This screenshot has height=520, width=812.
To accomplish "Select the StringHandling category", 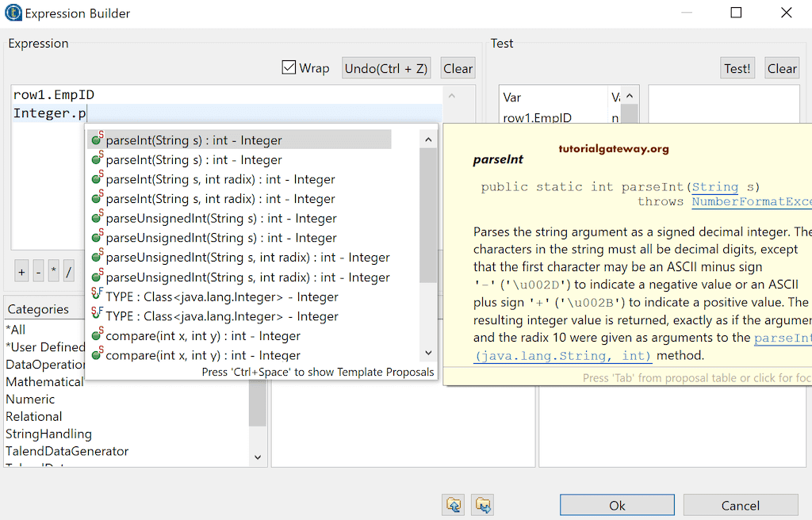I will [x=49, y=434].
